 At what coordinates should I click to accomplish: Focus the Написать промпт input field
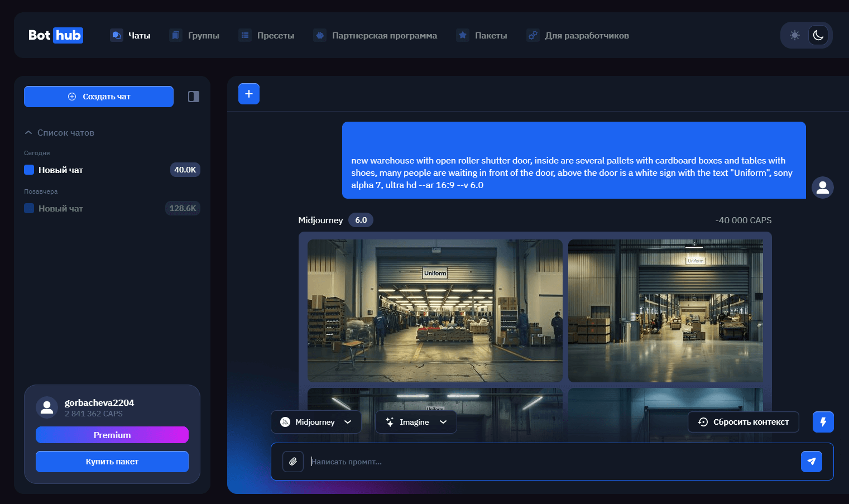pos(551,462)
